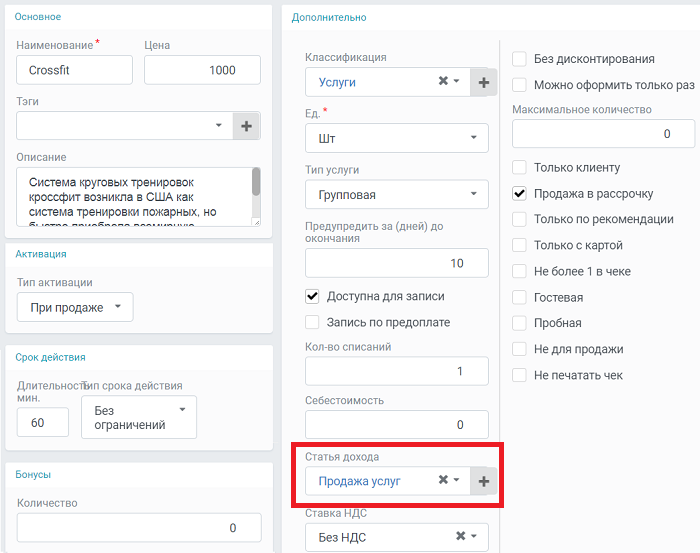
Task: Open the Тип активации dropdown
Action: point(75,307)
